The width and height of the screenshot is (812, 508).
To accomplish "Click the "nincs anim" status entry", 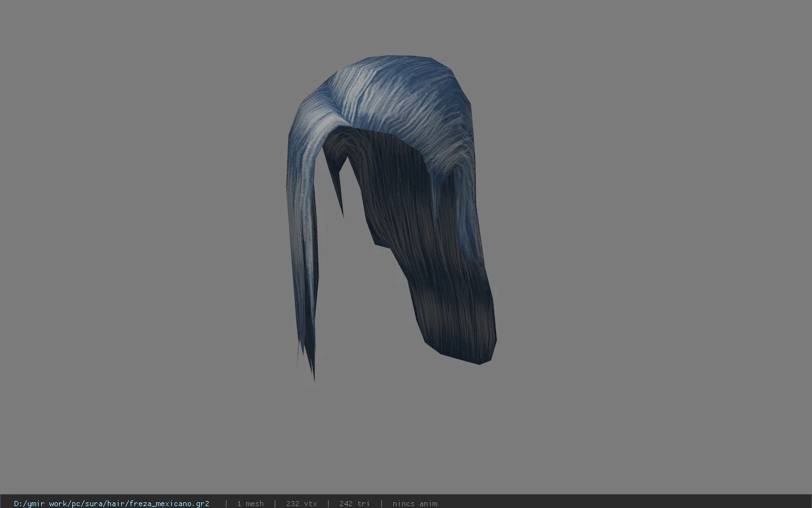I will (415, 504).
